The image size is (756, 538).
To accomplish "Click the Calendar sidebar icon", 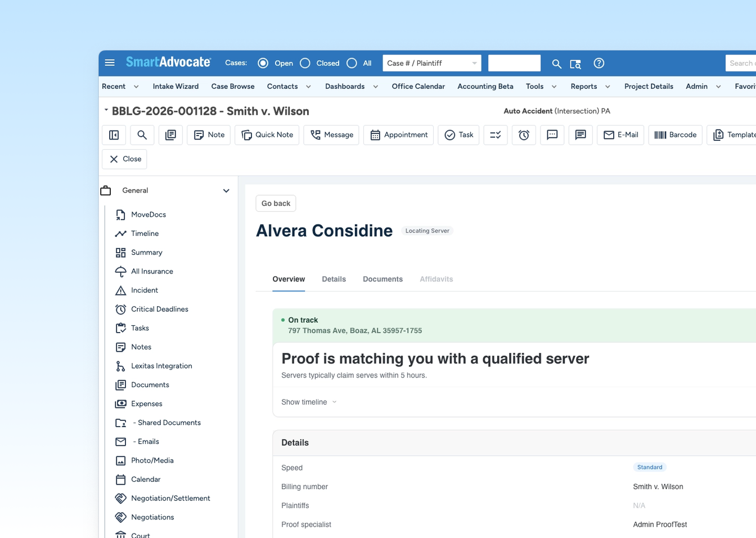I will click(x=120, y=479).
